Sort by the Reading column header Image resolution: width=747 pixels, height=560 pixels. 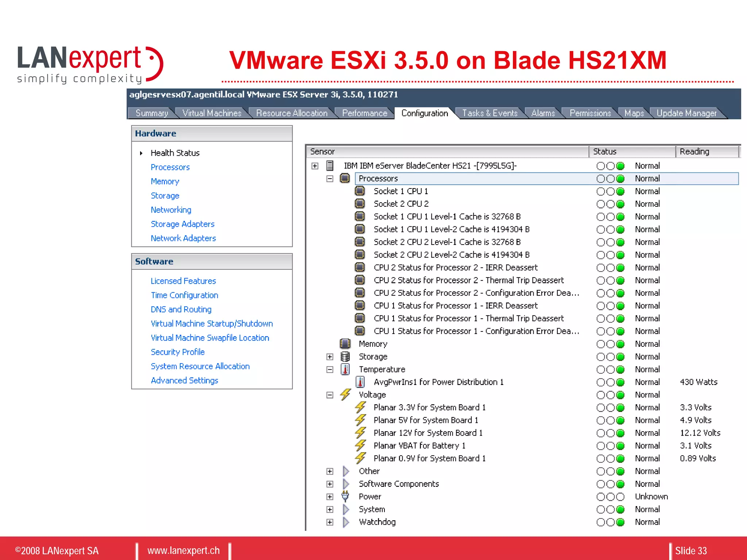(x=707, y=152)
